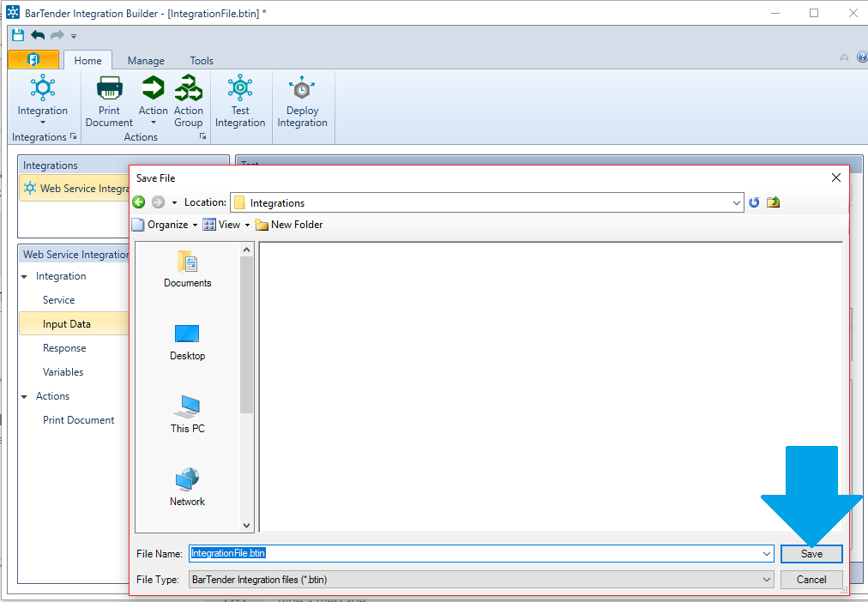The width and height of the screenshot is (868, 602).
Task: Open the orange File application button
Action: (x=33, y=60)
